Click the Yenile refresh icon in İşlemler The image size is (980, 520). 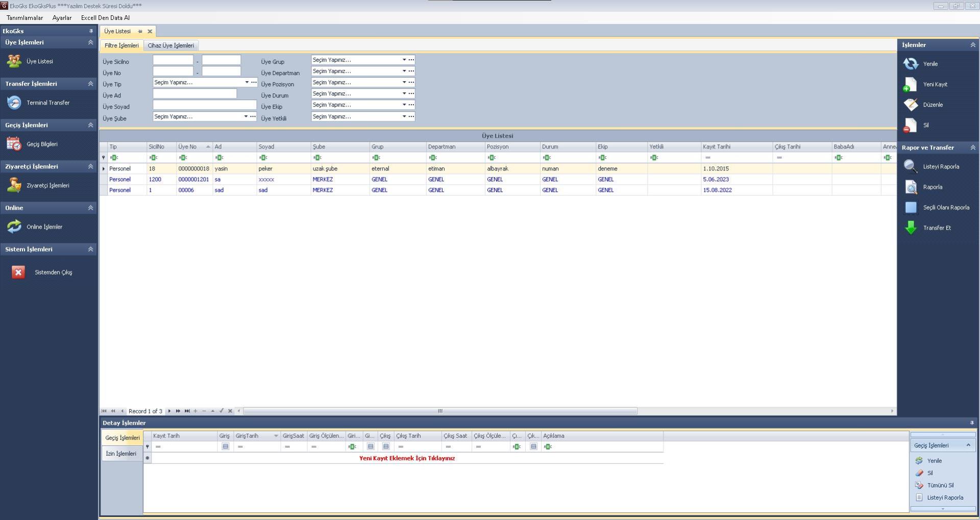(x=911, y=64)
